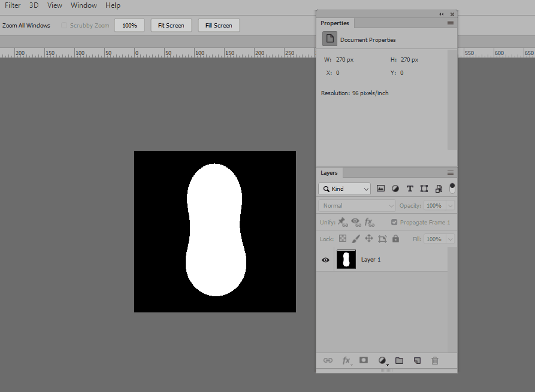This screenshot has height=392, width=535.
Task: Delete Layer 1 using trash icon
Action: (x=435, y=360)
